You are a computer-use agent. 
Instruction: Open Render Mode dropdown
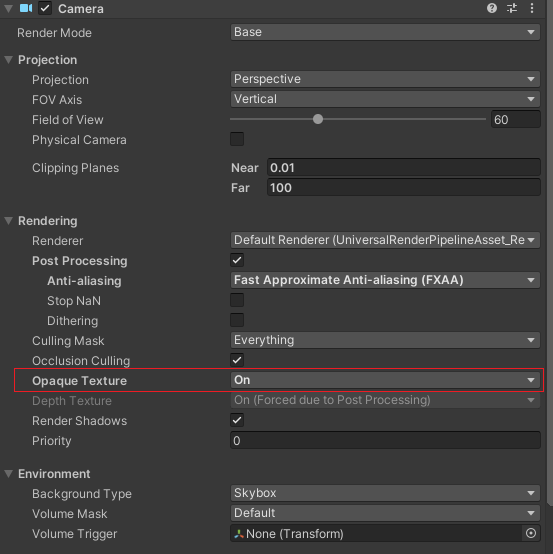click(x=385, y=32)
